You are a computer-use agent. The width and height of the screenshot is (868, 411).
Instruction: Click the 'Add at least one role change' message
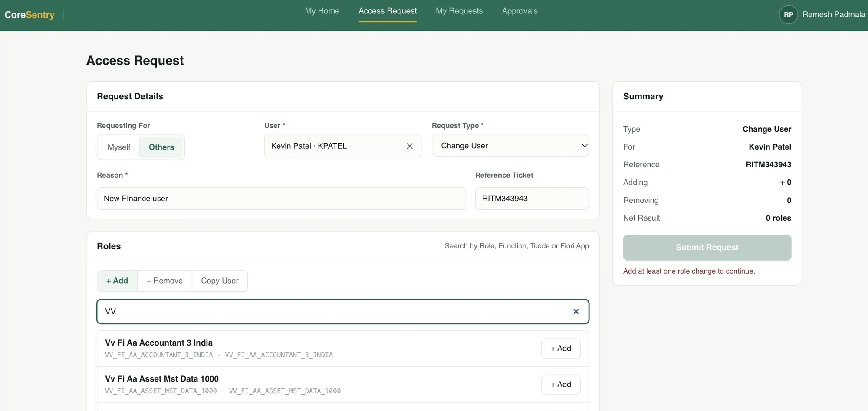(689, 271)
